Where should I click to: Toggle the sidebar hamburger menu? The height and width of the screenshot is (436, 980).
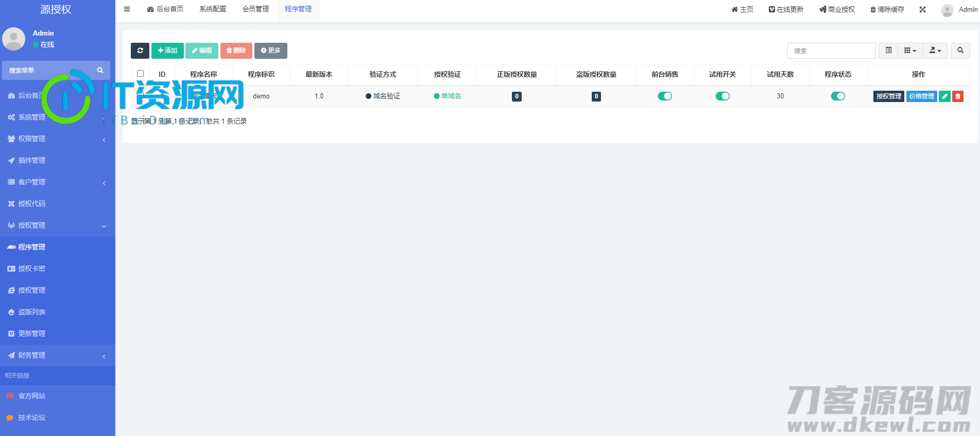[x=127, y=9]
